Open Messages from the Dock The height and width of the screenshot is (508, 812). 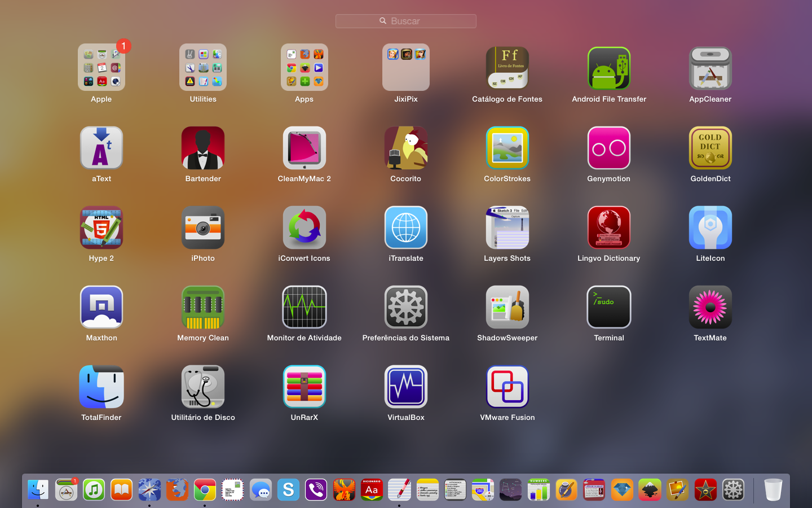coord(261,490)
